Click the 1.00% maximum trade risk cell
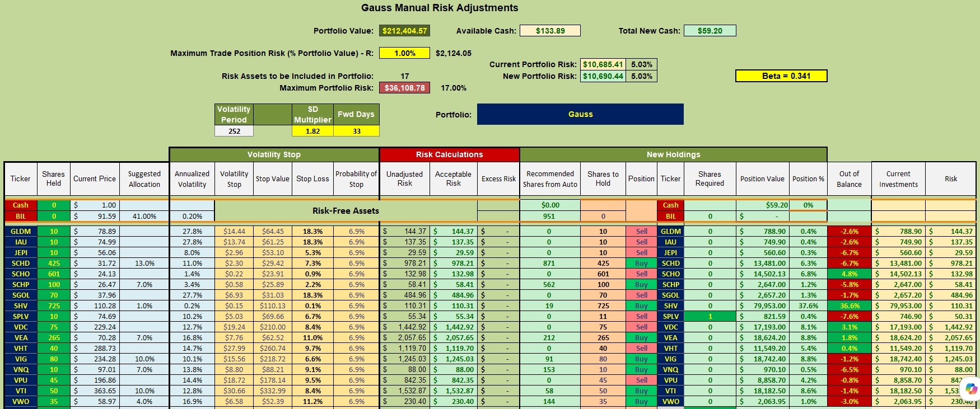Image resolution: width=980 pixels, height=409 pixels. coord(405,53)
